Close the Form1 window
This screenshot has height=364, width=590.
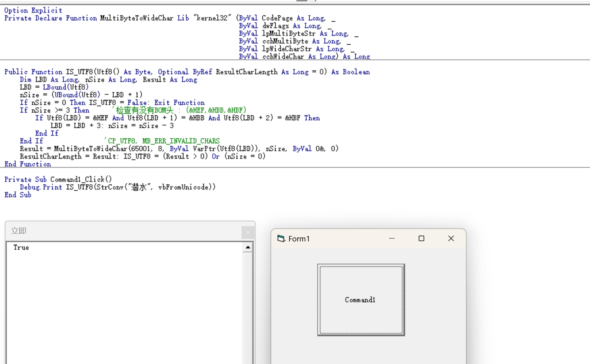pos(451,239)
